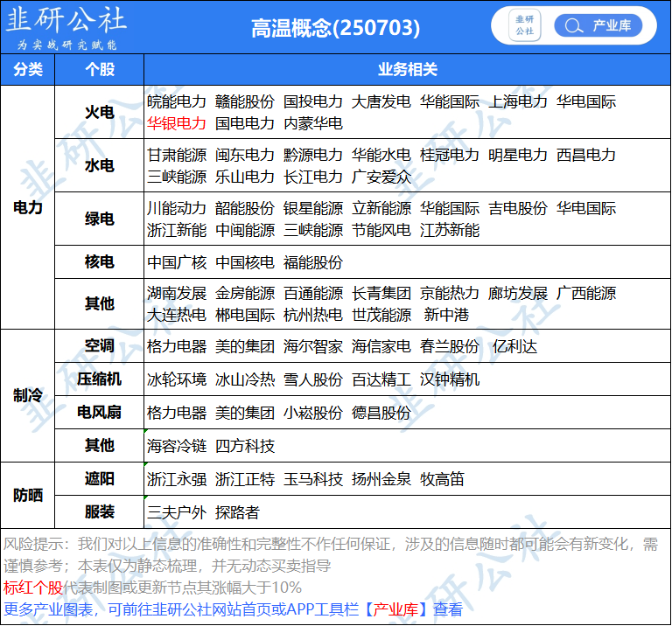672x626 pixels.
Task: Click the 产业库 search button
Action: [598, 25]
